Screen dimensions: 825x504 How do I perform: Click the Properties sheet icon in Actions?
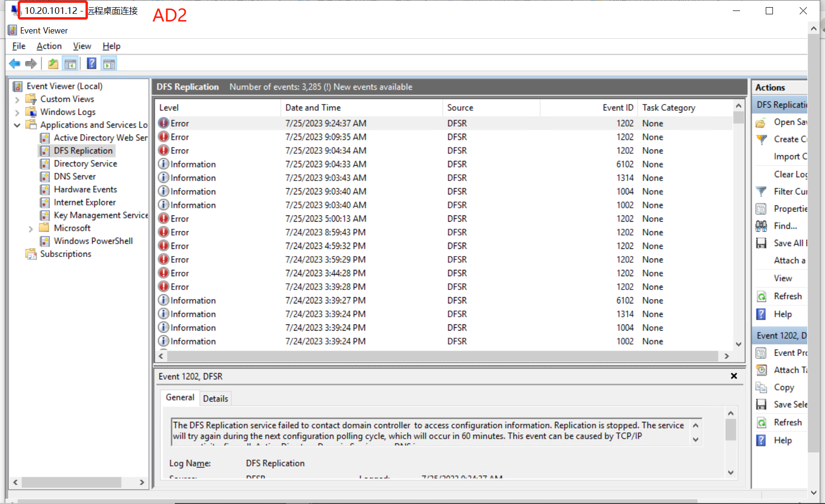(761, 209)
